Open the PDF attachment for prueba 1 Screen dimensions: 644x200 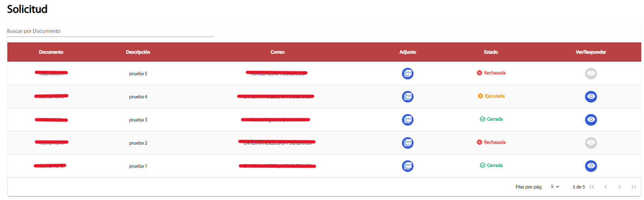coord(407,166)
